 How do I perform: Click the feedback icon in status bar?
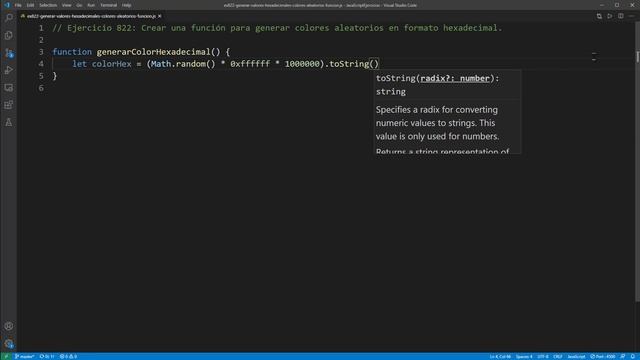(x=623, y=356)
